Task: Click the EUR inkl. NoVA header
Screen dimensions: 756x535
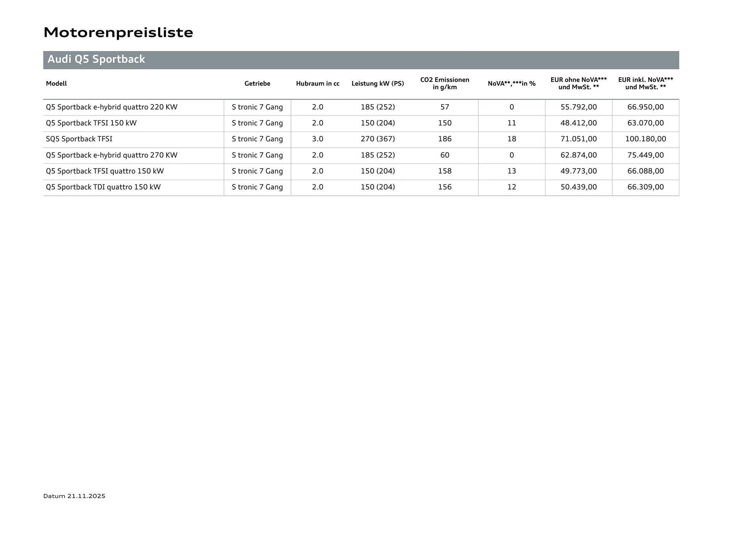Action: (645, 83)
